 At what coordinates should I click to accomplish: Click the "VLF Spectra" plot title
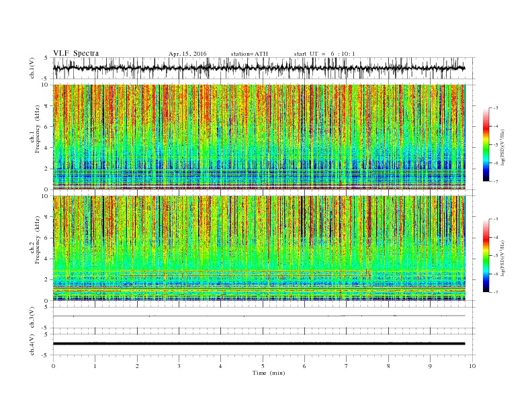tap(76, 53)
